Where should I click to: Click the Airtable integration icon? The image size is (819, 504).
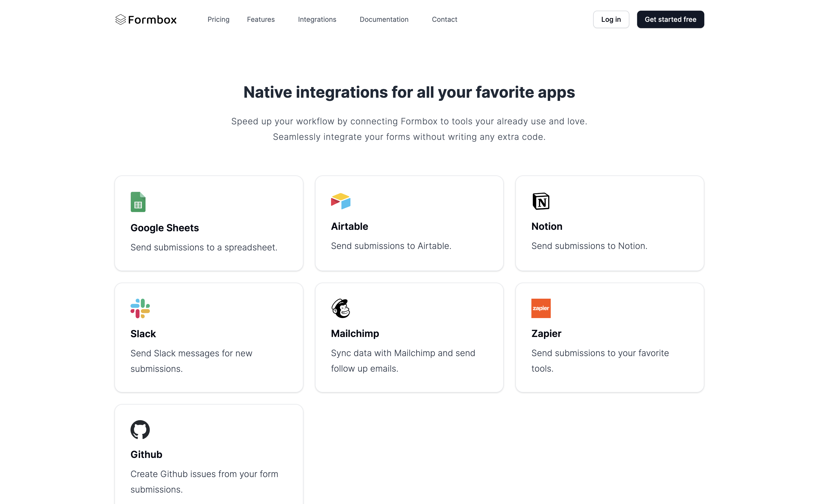tap(341, 201)
